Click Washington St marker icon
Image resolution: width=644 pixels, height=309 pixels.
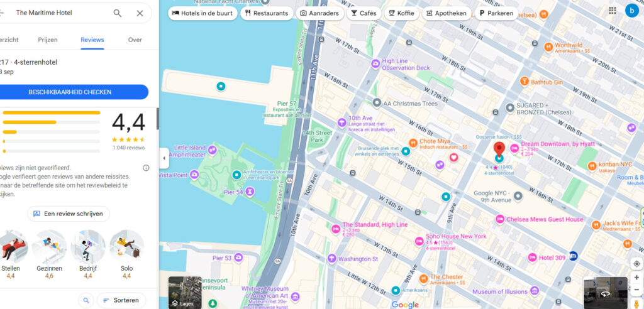(x=332, y=259)
